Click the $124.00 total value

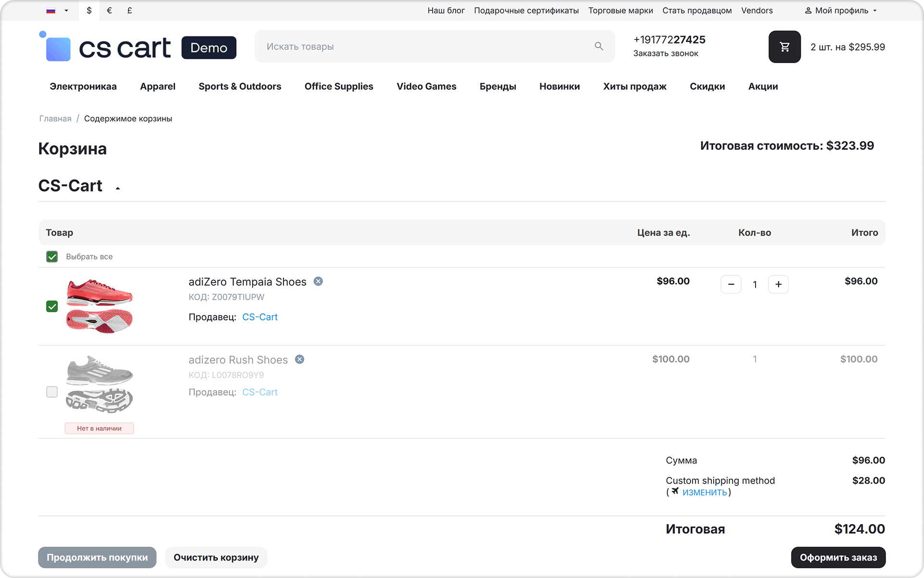860,529
